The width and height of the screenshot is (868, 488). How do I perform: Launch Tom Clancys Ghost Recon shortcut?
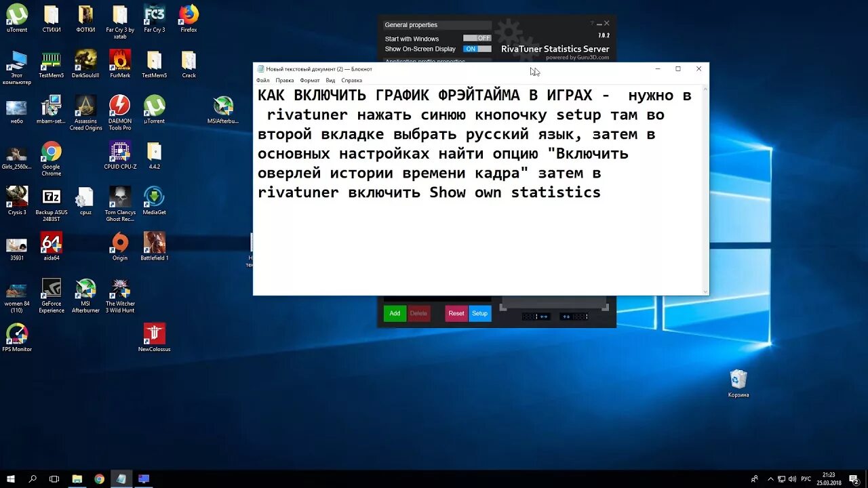(120, 204)
